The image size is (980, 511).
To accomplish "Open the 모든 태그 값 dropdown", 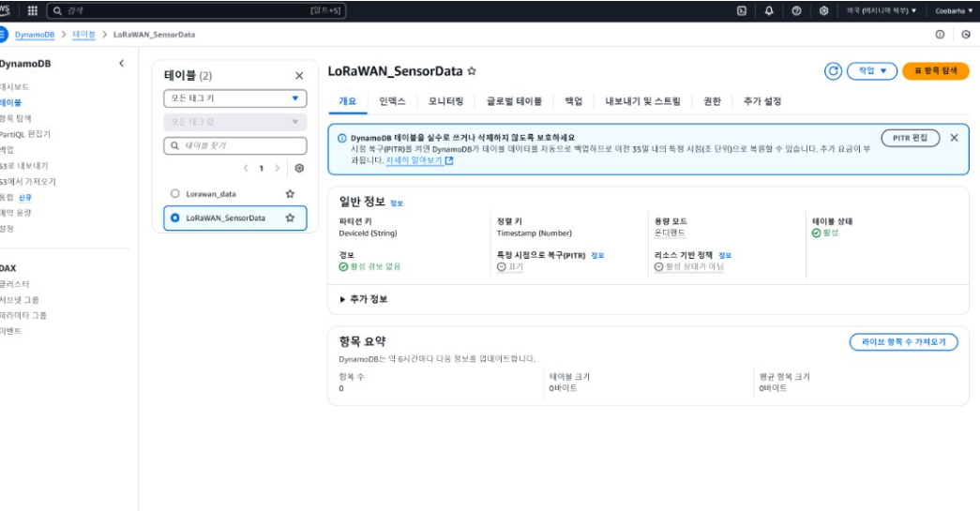I will coord(235,122).
